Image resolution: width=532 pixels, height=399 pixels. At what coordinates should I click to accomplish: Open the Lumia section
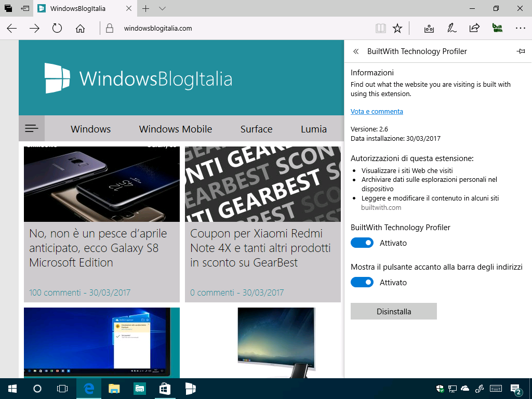pyautogui.click(x=314, y=129)
